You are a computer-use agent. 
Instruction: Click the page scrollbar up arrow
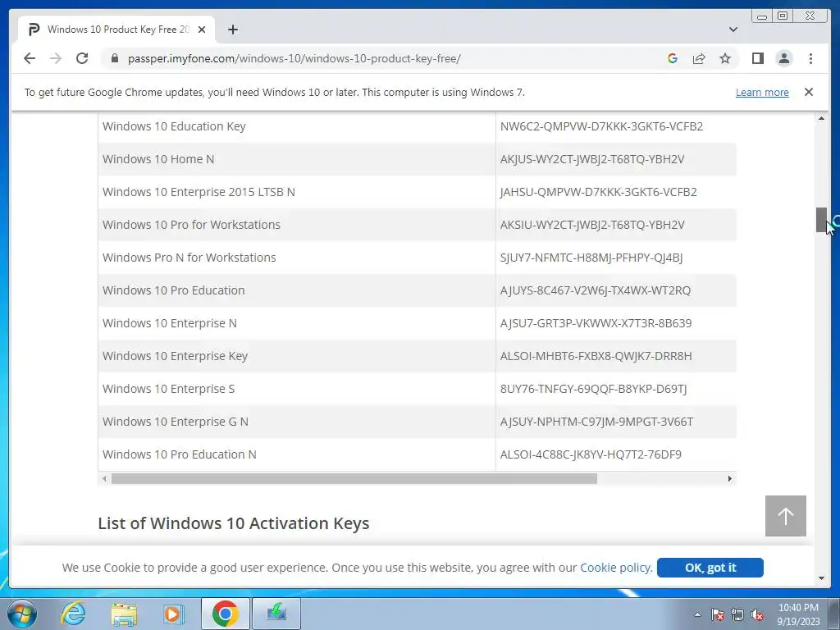(x=821, y=118)
